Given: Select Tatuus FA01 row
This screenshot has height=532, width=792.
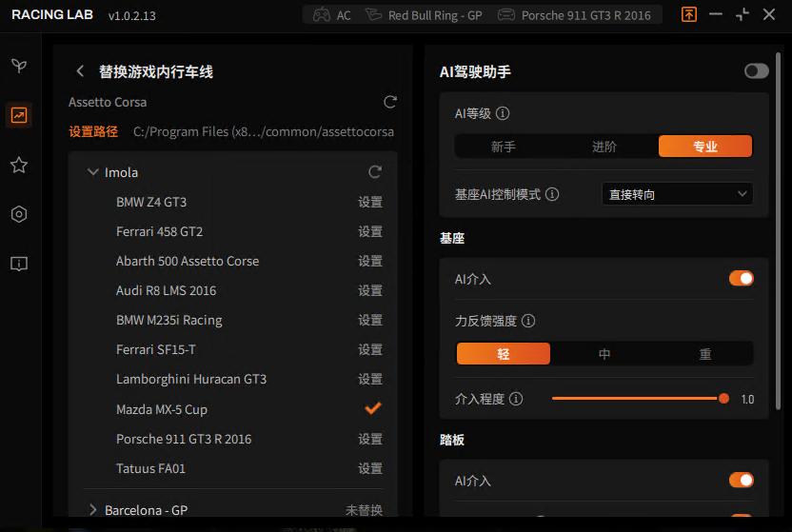Looking at the screenshot, I should [x=233, y=468].
